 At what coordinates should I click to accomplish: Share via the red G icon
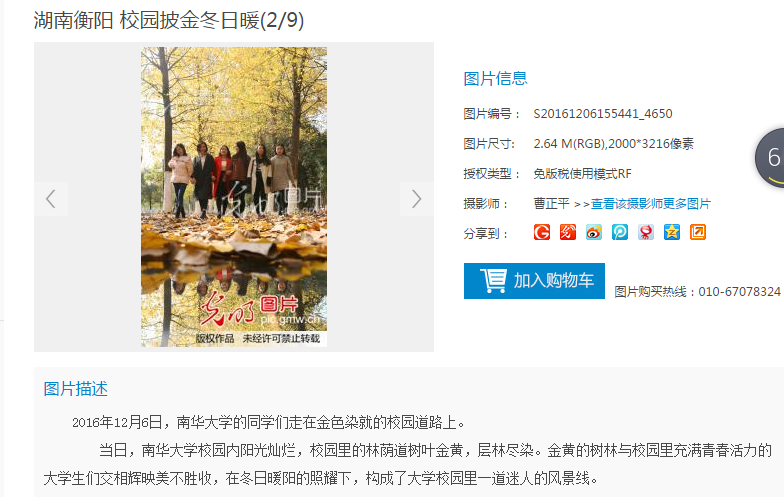click(542, 232)
